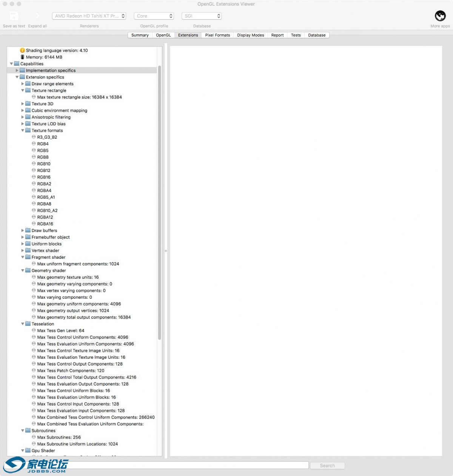Select Max Tess Gen Level: 64 item
The width and height of the screenshot is (453, 476).
(x=61, y=331)
